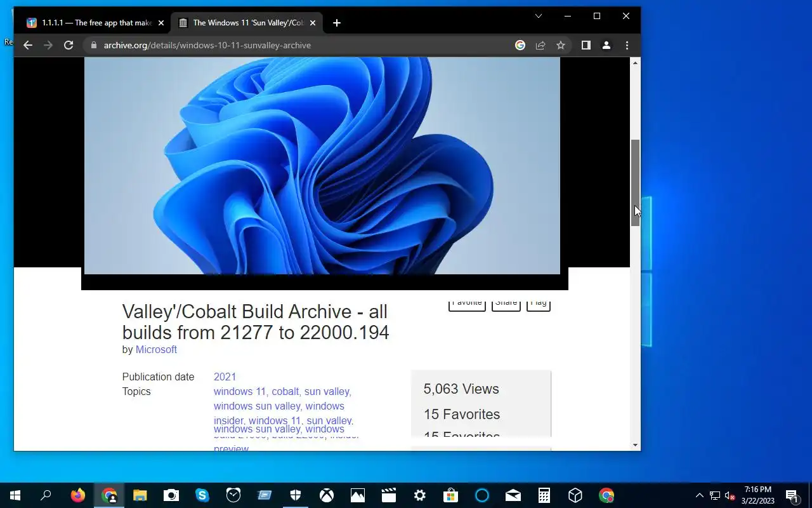Click the scrollbar up arrow
Image resolution: width=812 pixels, height=508 pixels.
636,62
